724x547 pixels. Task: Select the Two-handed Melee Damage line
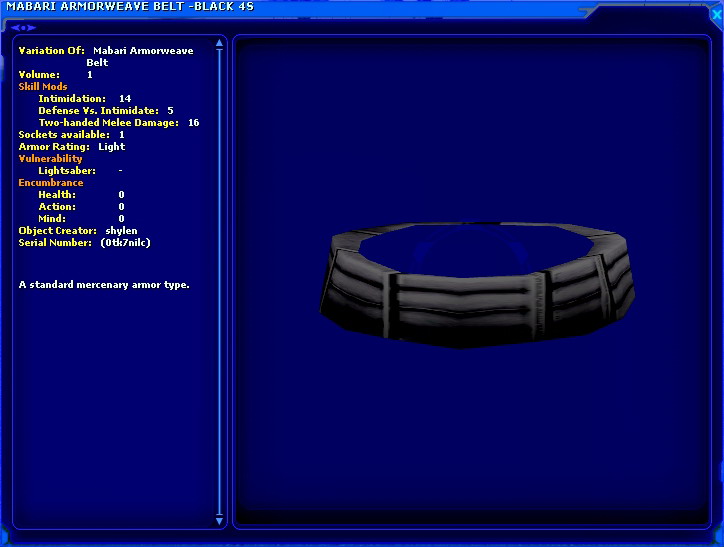pos(118,123)
